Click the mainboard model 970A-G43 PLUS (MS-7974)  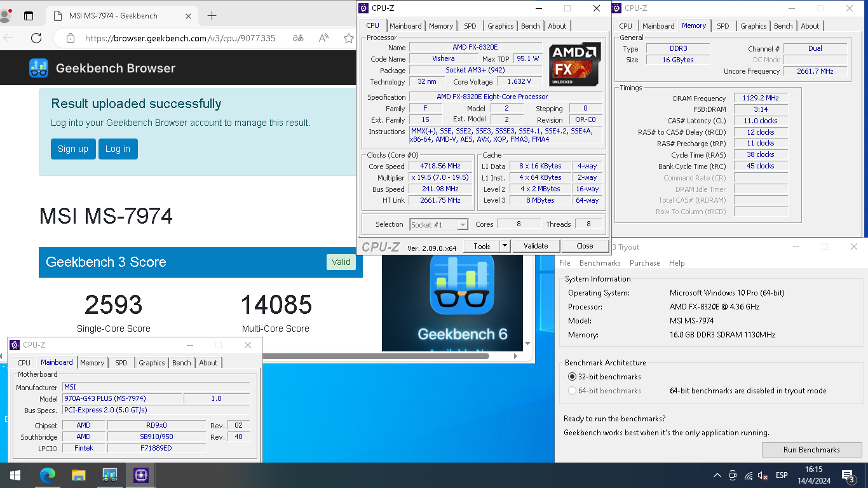click(x=122, y=398)
